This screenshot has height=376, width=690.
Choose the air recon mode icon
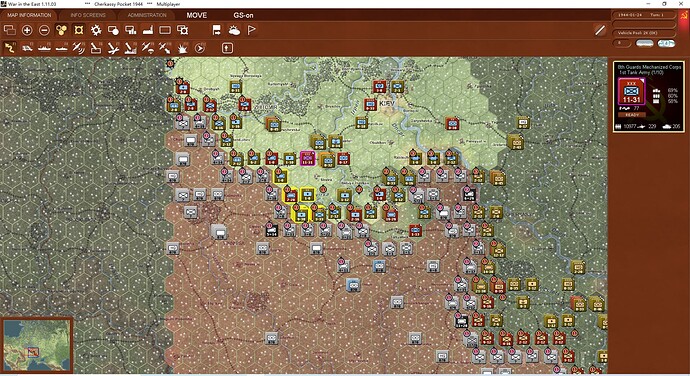click(78, 48)
